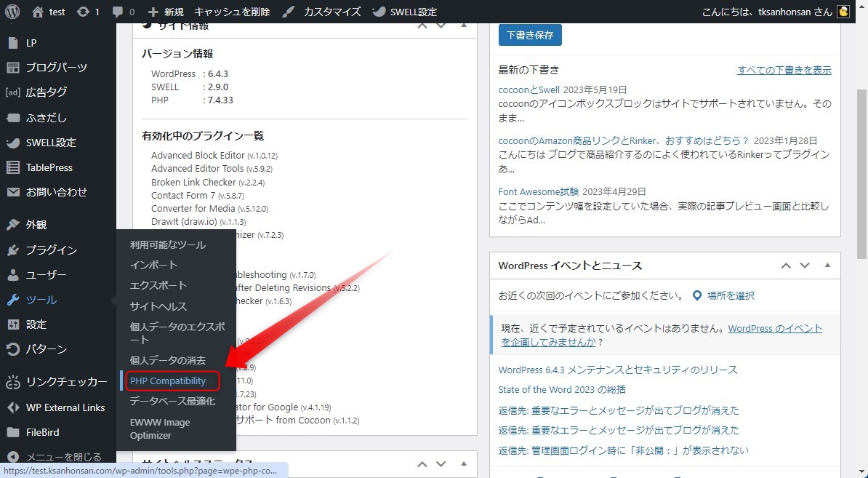Open WordPress のイベントを企画してみませんか link
Viewport: 868px width, 478px height.
(x=662, y=335)
